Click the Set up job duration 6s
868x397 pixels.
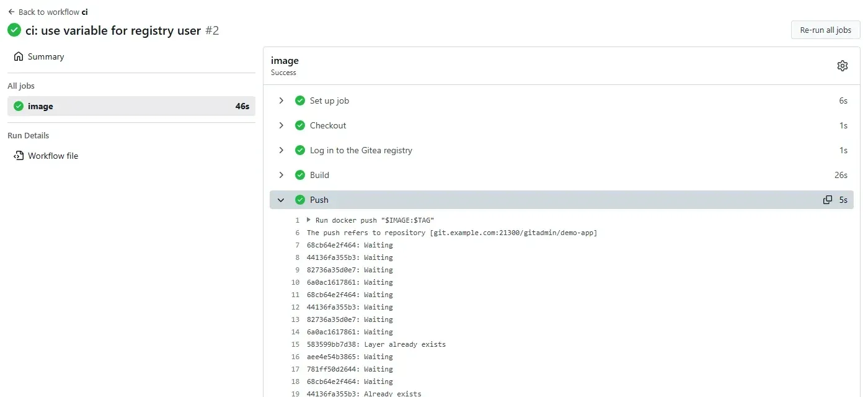click(843, 100)
